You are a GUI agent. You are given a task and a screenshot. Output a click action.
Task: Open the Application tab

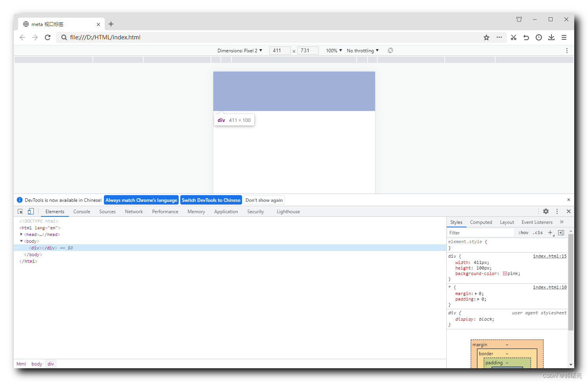click(x=226, y=211)
